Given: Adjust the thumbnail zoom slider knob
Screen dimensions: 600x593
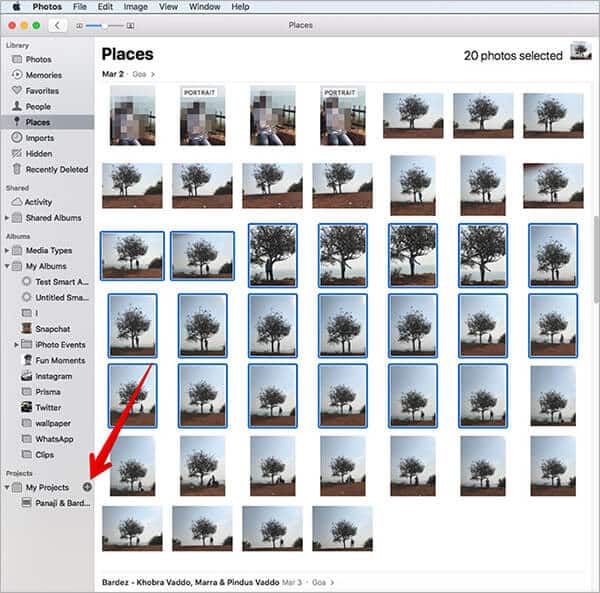Looking at the screenshot, I should tap(104, 26).
